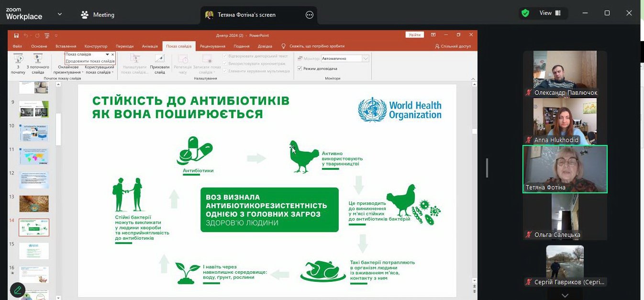Screen dimensions: 644x300
Task: Select slide 15 thumbnail
Action: coord(34,251)
